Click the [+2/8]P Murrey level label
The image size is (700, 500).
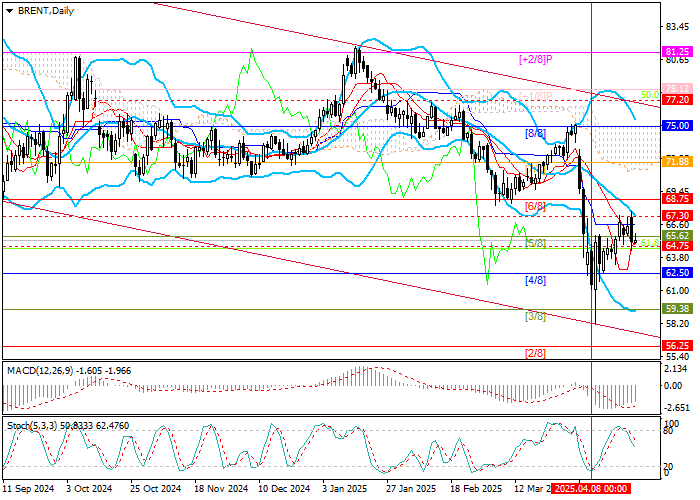535,59
